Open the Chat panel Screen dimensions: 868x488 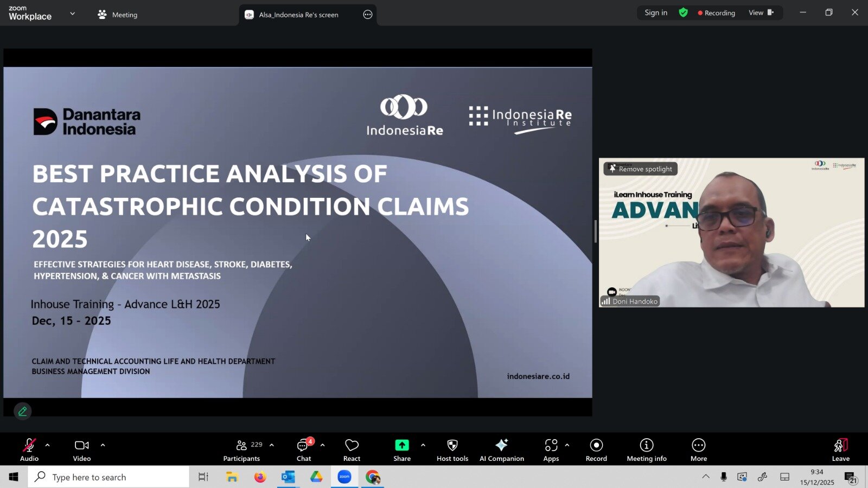[303, 450]
